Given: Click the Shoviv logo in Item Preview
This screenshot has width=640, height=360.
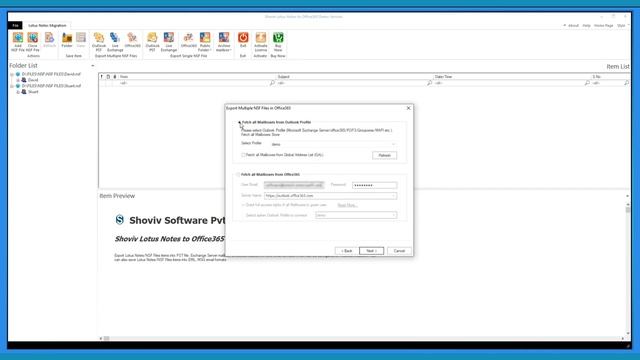Looking at the screenshot, I should [x=120, y=220].
